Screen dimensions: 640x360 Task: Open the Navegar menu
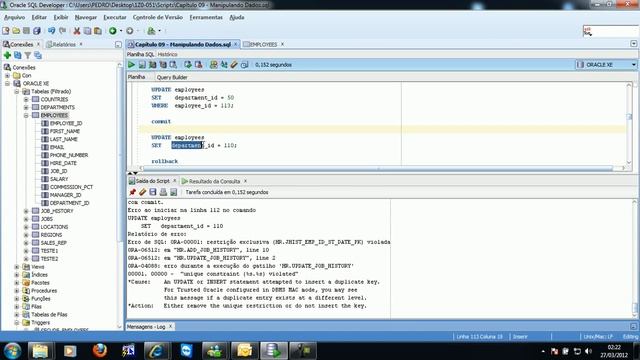(x=86, y=18)
